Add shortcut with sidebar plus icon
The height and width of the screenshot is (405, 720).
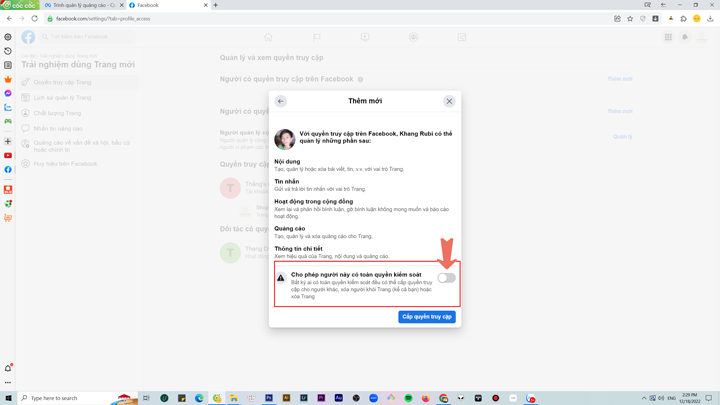tap(8, 141)
